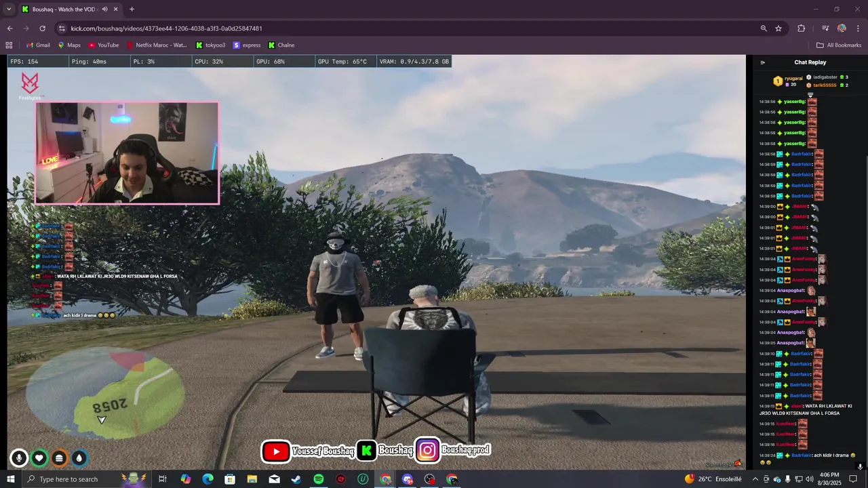
Task: Open the media control icon in toolbar
Action: (x=825, y=28)
